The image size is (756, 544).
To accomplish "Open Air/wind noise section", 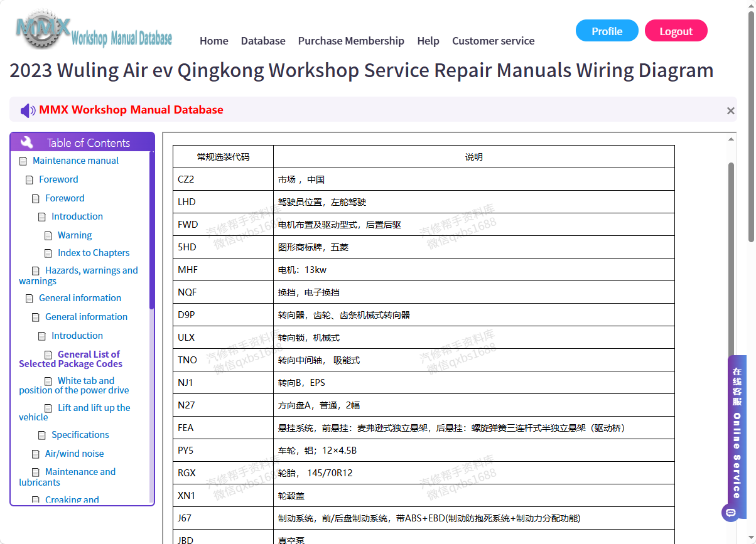I will point(75,454).
